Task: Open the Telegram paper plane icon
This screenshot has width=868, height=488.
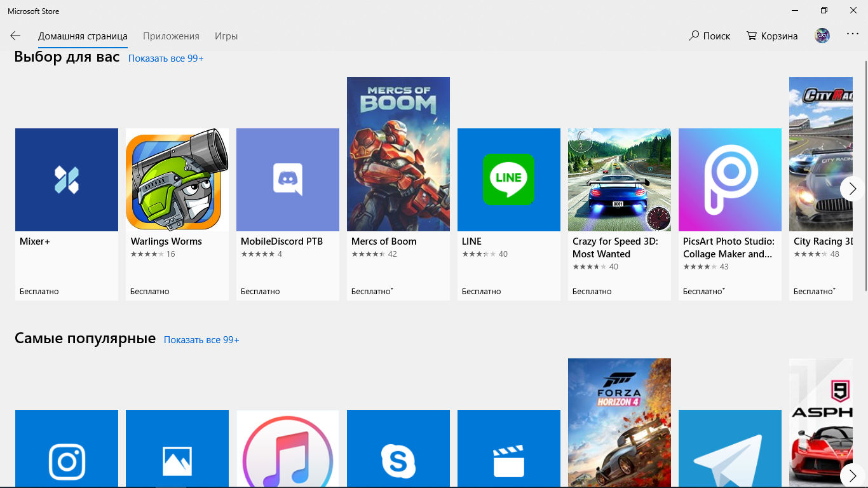Action: click(730, 449)
